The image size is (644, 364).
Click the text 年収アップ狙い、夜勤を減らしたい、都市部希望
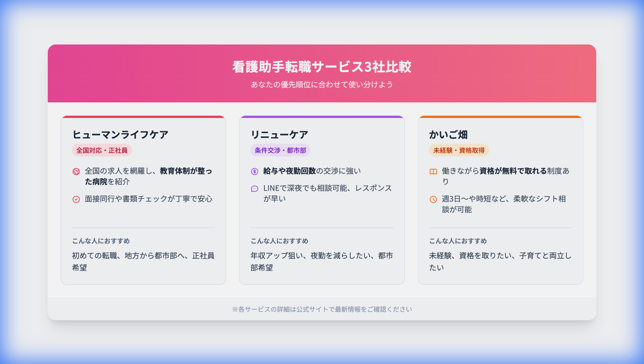pos(322,262)
